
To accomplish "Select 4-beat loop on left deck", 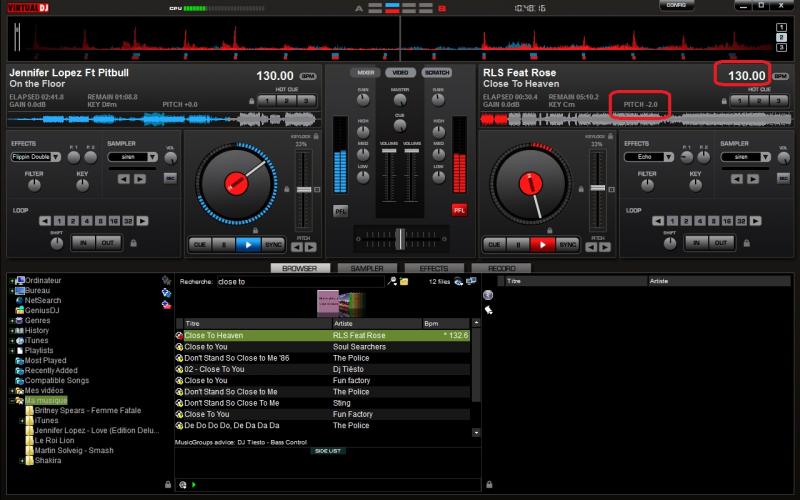I will (88, 220).
